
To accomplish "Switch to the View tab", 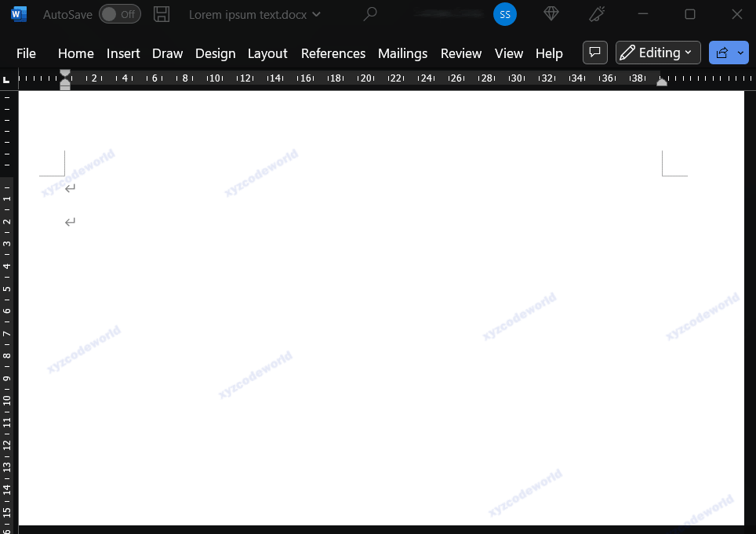I will (x=509, y=53).
